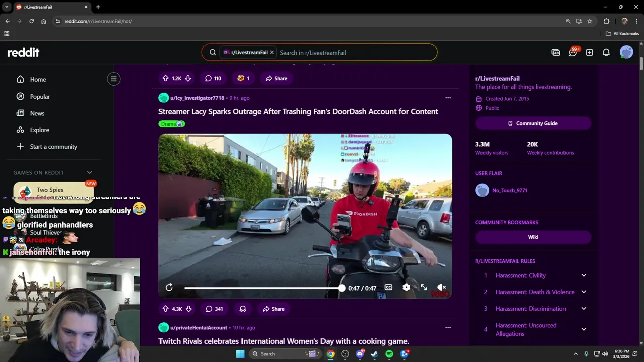The height and width of the screenshot is (362, 644).
Task: Open the No_Touch_9771 user flair
Action: (502, 190)
